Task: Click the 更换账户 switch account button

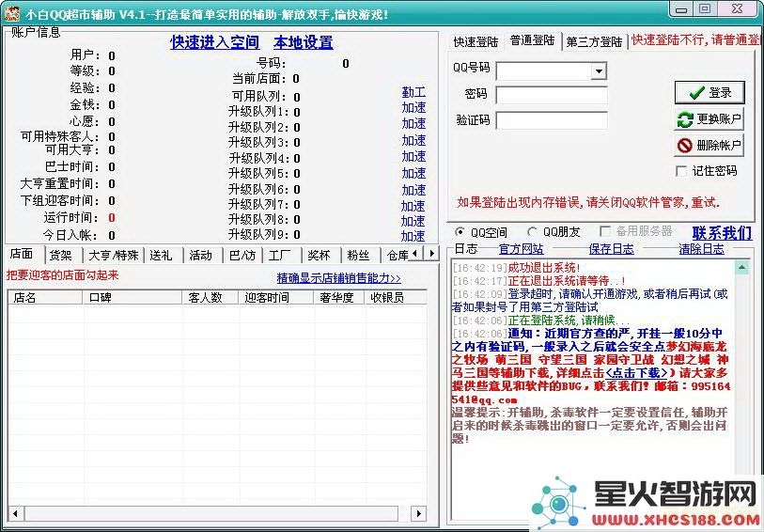Action: (709, 118)
